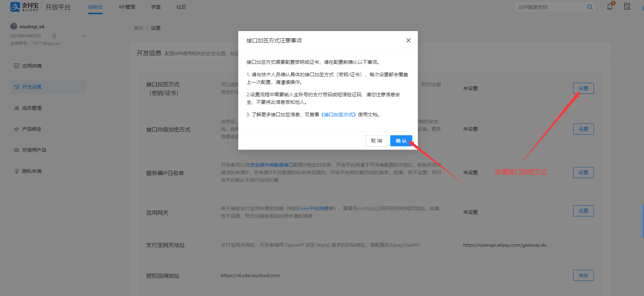
Task: Open the 学堂 top menu
Action: 156,7
